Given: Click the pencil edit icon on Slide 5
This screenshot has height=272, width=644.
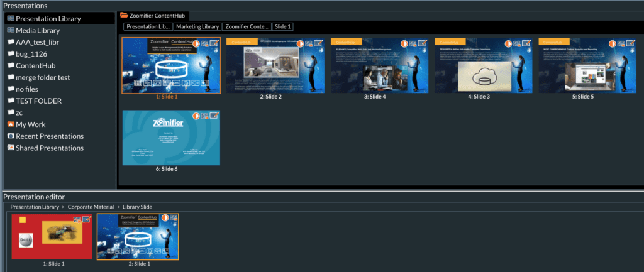Looking at the screenshot, I should tap(630, 43).
